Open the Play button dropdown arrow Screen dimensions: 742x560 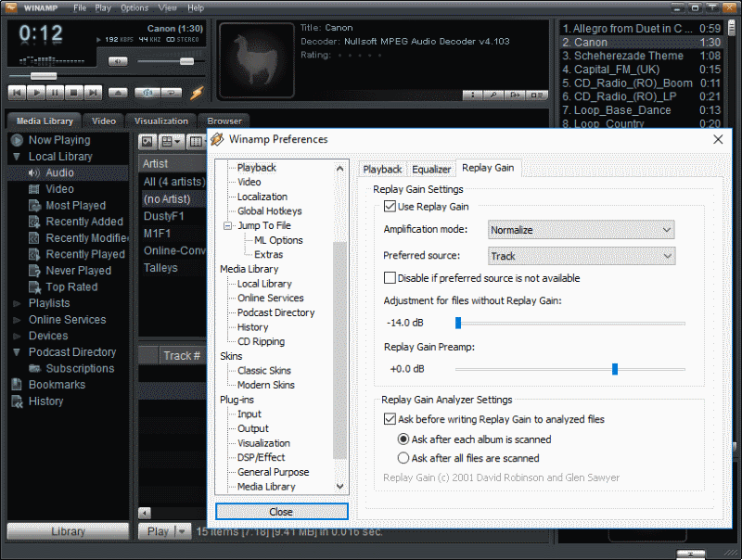point(181,531)
